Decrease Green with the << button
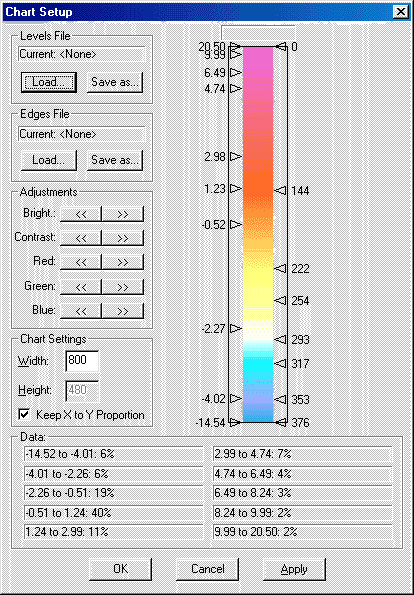This screenshot has height=595, width=414. click(x=81, y=287)
